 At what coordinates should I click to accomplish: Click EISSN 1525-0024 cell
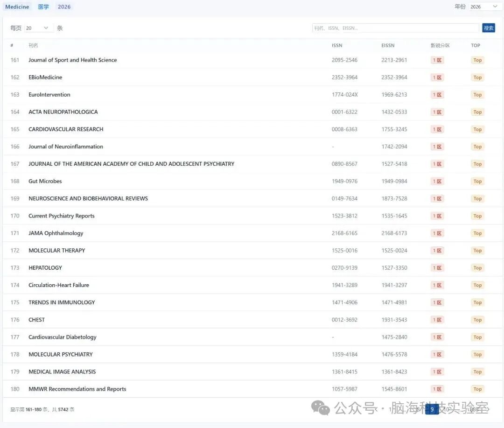(394, 251)
